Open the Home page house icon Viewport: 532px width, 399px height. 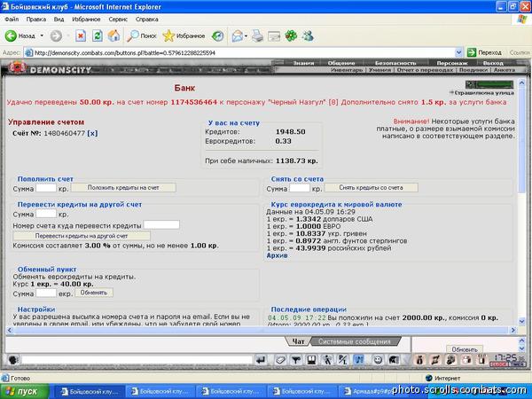(x=113, y=35)
